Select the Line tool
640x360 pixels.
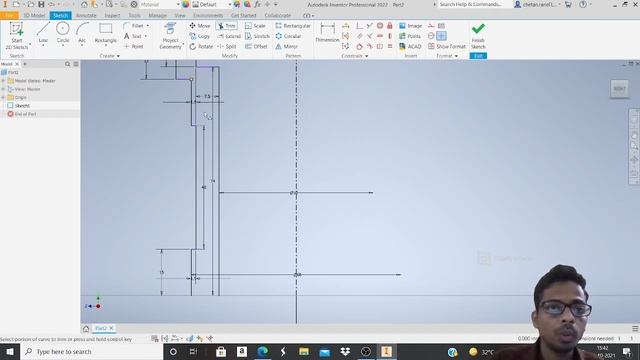[x=43, y=33]
